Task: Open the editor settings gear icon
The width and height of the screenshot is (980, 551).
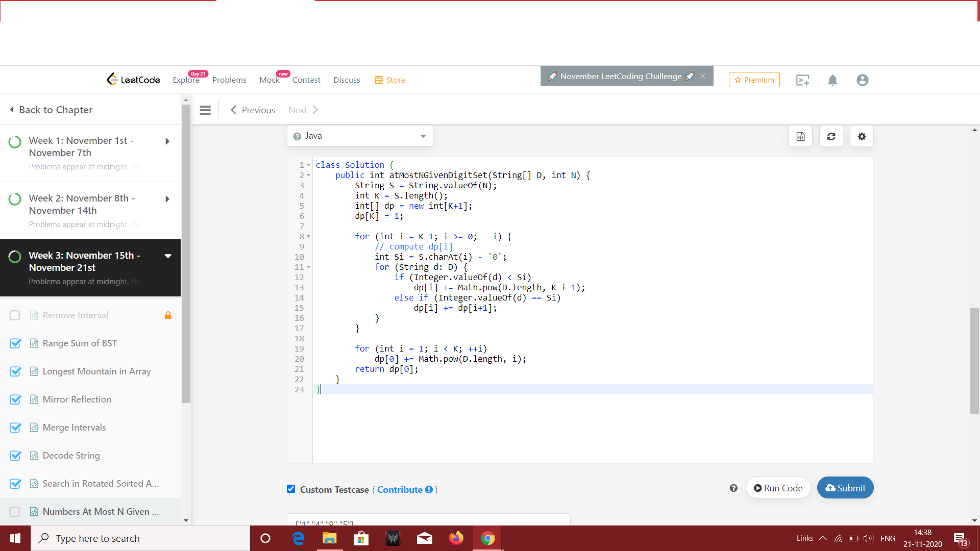Action: pos(862,136)
